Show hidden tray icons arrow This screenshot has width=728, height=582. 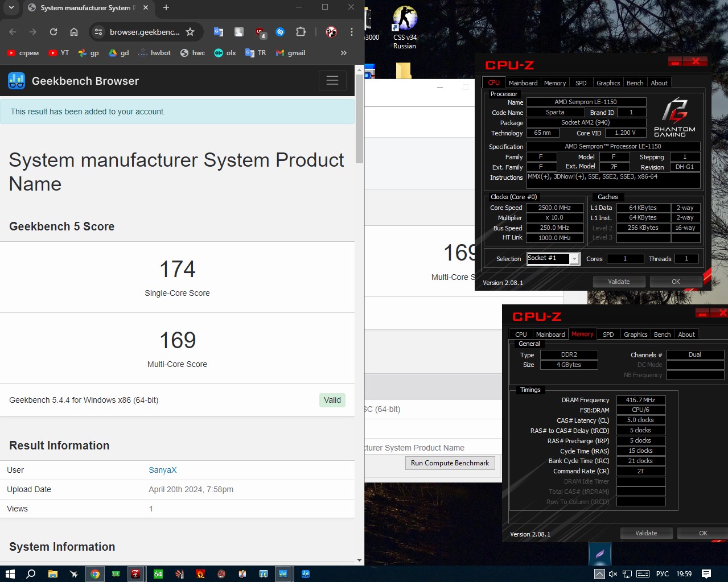[599, 573]
